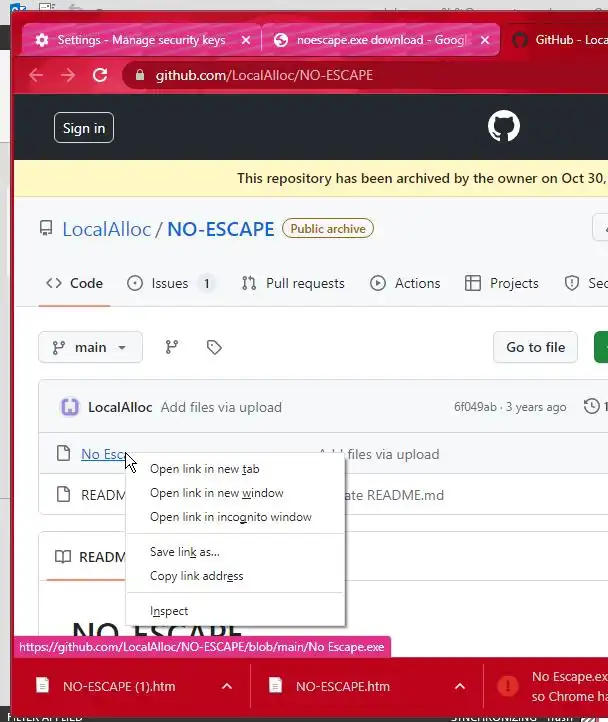Click the No Esc file link
The width and height of the screenshot is (608, 722).
[103, 454]
